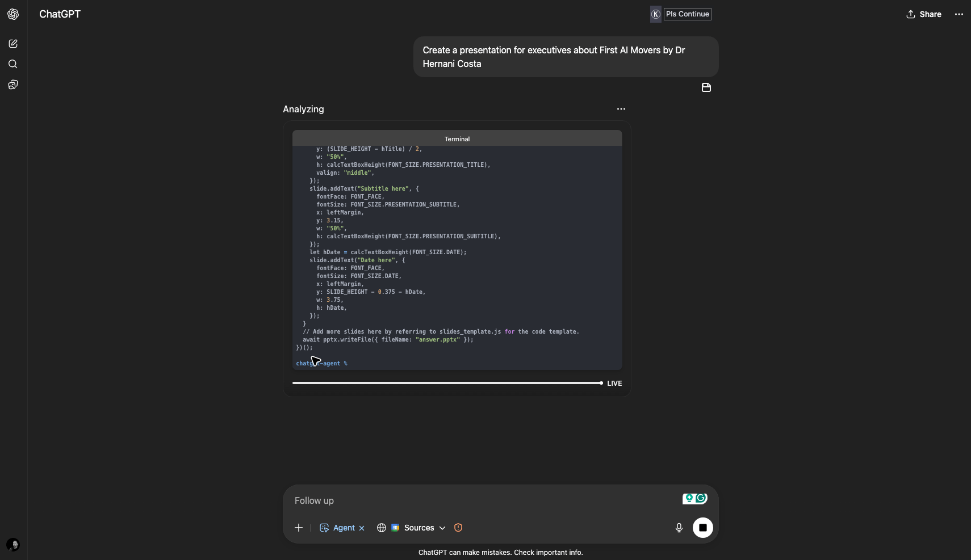Click the 'y: SLIDE_HEIGHT - 0.375 - hDate' line
Image resolution: width=971 pixels, height=560 pixels.
click(371, 292)
